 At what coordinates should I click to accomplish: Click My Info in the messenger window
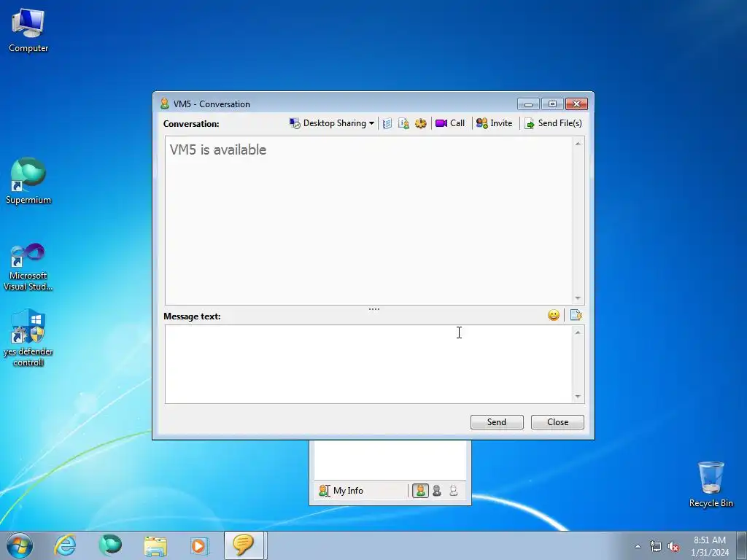[341, 491]
